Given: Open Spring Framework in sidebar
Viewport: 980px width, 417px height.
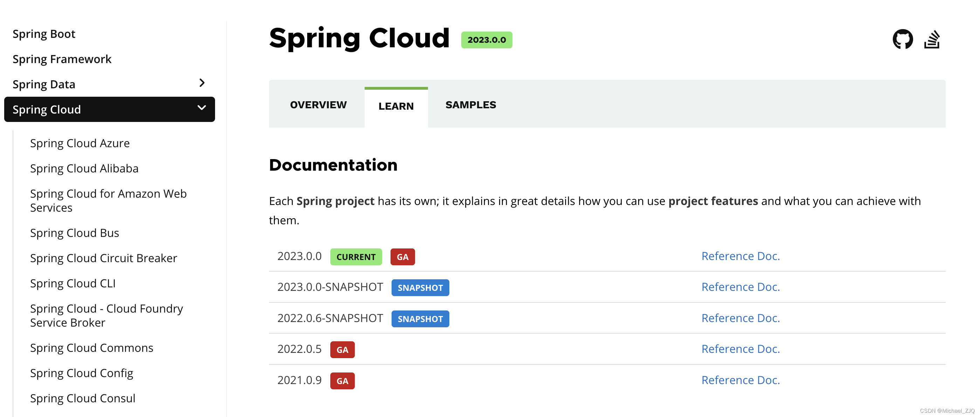Looking at the screenshot, I should coord(62,59).
